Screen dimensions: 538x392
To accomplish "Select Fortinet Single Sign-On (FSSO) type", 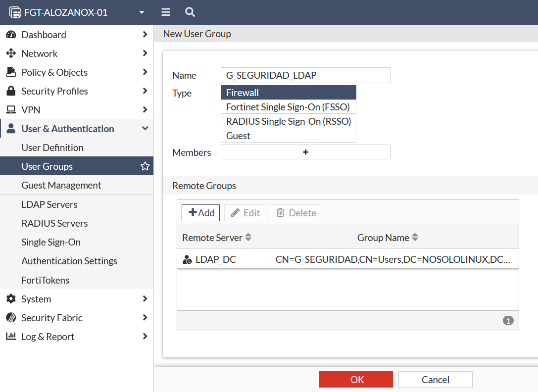I will coord(288,107).
